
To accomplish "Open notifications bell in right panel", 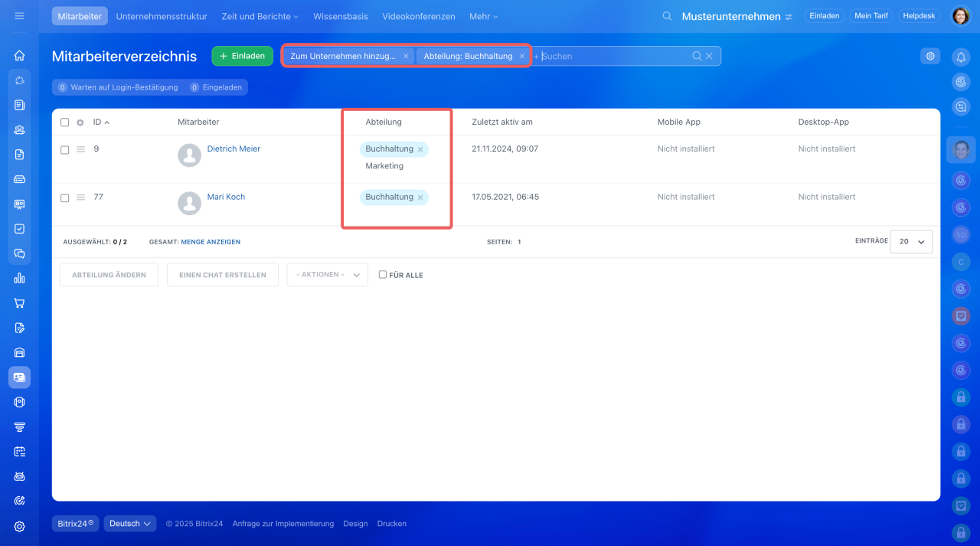I will point(961,56).
